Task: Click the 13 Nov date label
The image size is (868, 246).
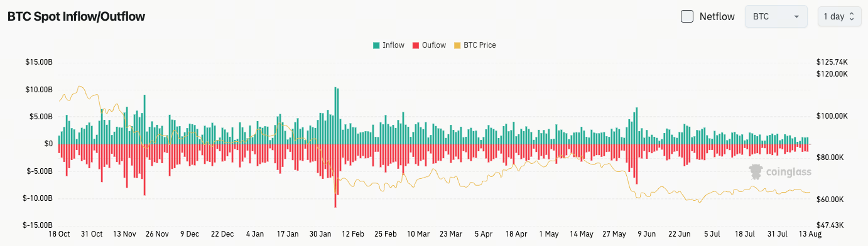Action: point(124,234)
